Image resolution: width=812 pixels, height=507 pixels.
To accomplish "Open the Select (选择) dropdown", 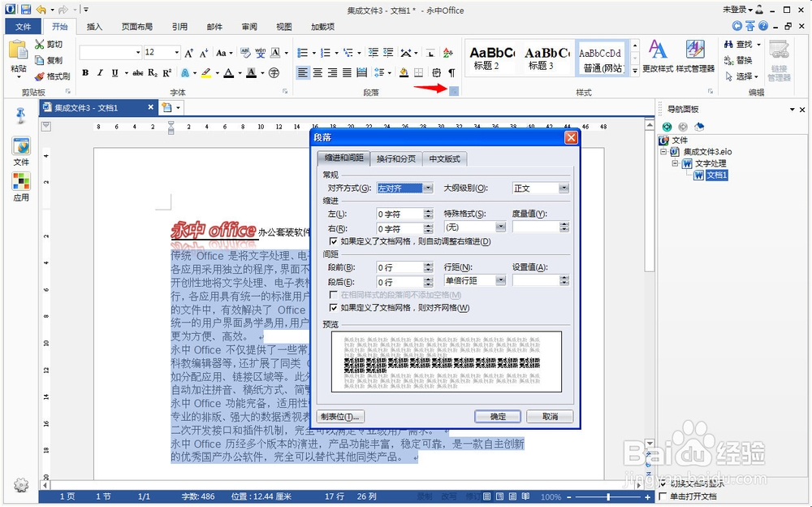I will [x=742, y=76].
